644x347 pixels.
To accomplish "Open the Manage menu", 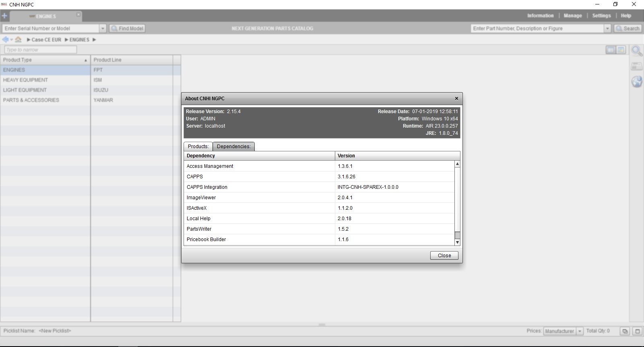I will (573, 16).
